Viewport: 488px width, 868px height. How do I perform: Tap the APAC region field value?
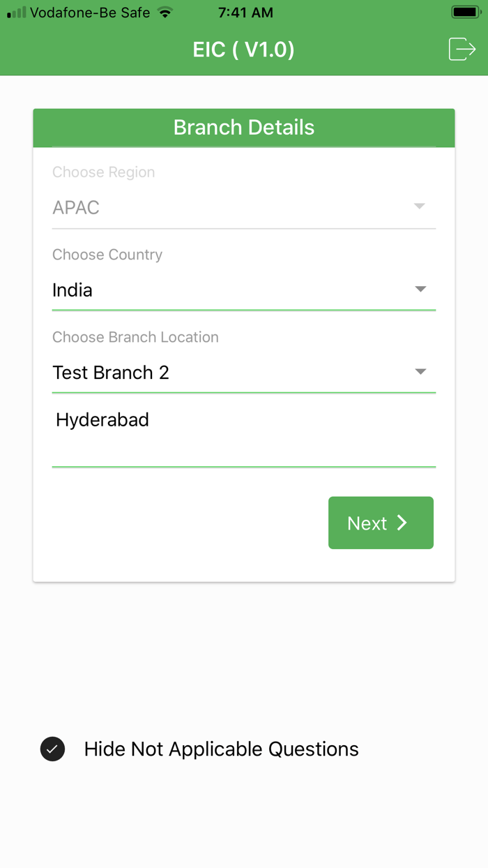tap(76, 208)
